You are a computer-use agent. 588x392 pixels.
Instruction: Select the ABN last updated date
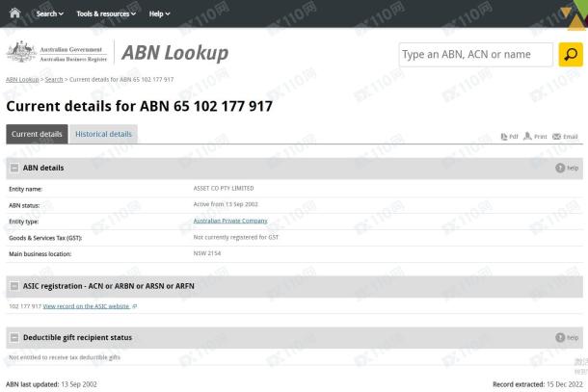[x=79, y=384]
